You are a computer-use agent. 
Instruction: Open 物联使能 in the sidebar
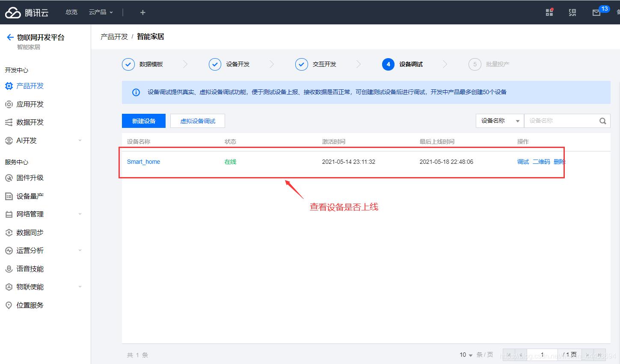coord(30,287)
